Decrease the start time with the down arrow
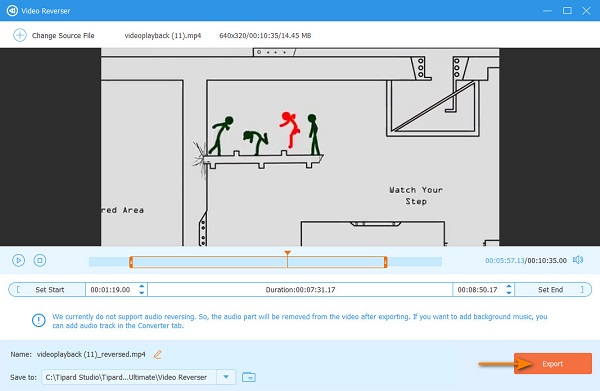The image size is (600, 391). point(142,293)
